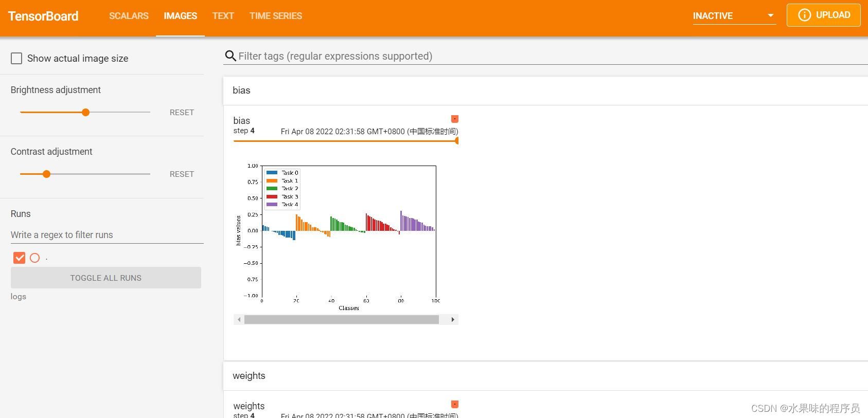Expand the INACTIVE dashboard dropdown
Screen dimensions: 868x418
pyautogui.click(x=734, y=16)
